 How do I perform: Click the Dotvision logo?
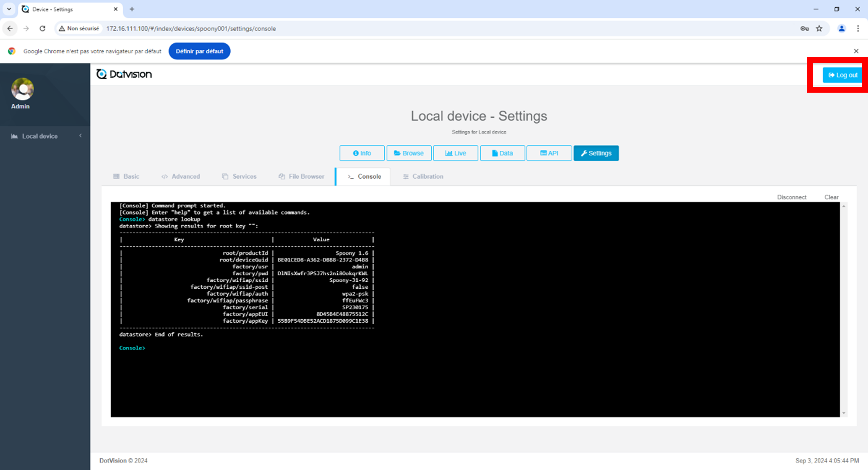[x=124, y=74]
